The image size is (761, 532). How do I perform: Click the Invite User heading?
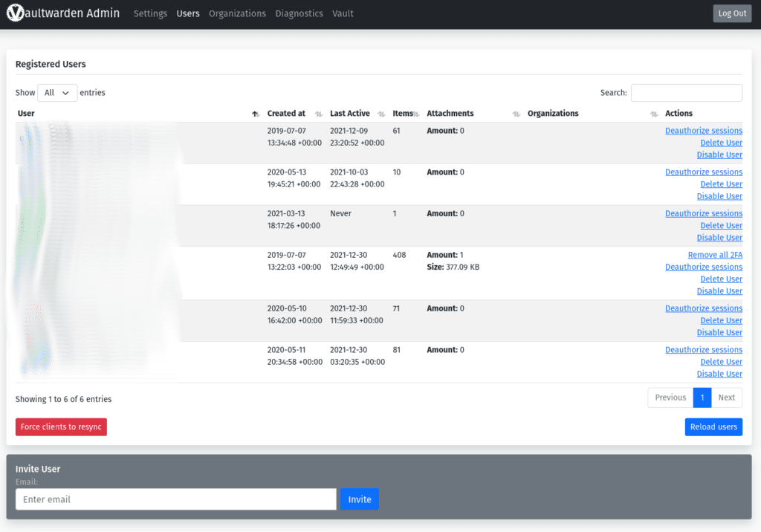click(x=38, y=469)
